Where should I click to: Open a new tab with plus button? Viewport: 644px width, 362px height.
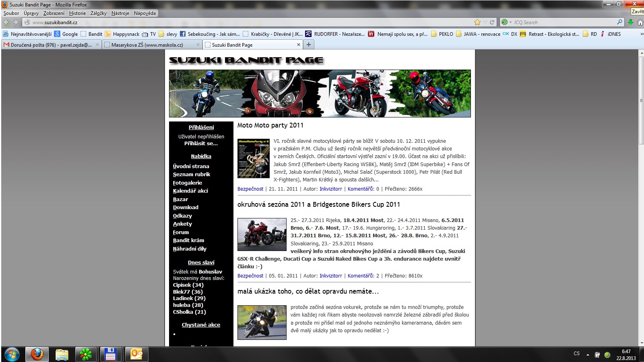(309, 45)
